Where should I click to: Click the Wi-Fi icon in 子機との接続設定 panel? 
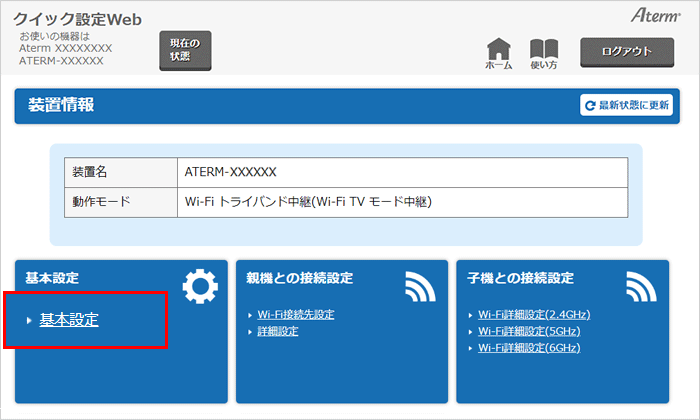click(x=641, y=288)
